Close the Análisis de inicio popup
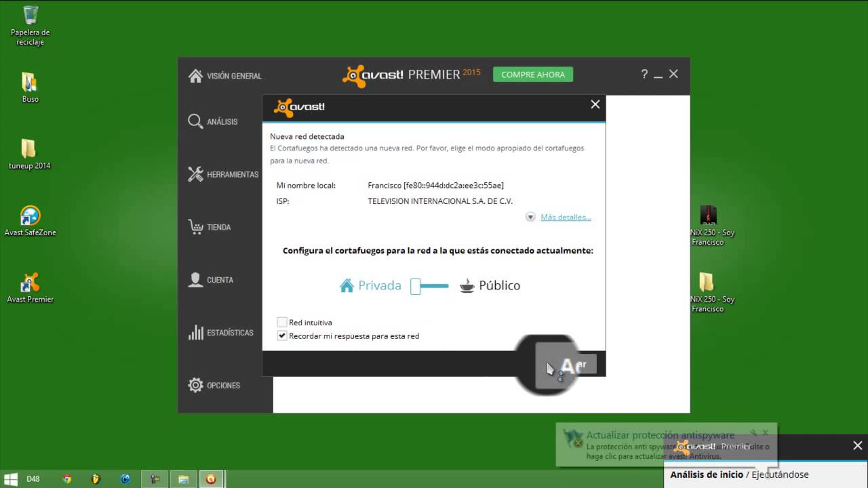Screen dimensions: 868x488 (858, 446)
